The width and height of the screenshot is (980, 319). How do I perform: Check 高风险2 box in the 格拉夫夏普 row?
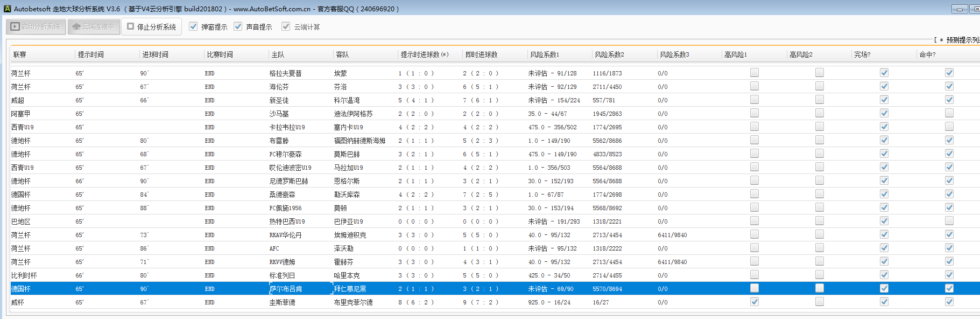(820, 73)
